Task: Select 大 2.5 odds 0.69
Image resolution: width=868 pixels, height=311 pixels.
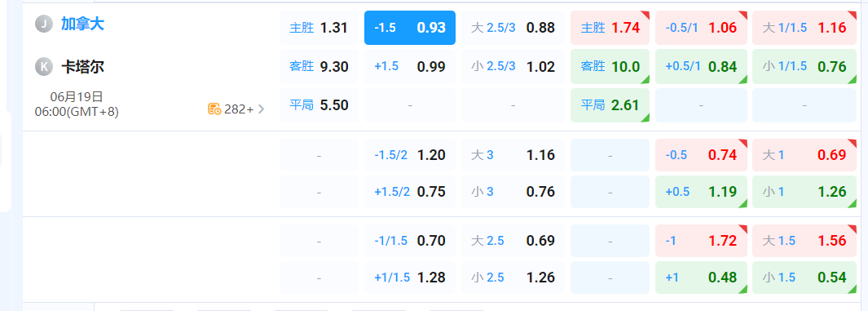Action: [x=513, y=241]
